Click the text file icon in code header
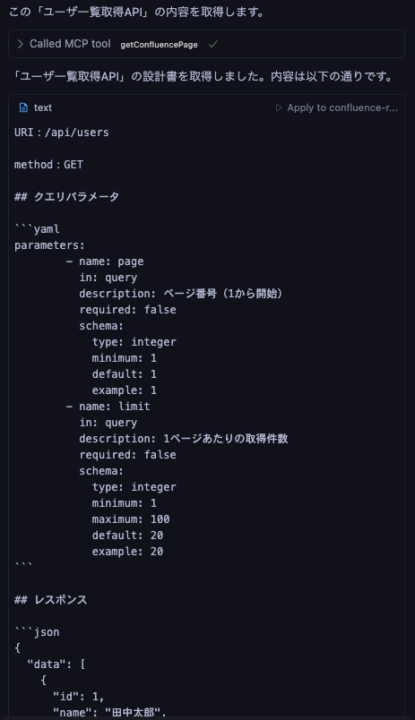 pos(23,107)
